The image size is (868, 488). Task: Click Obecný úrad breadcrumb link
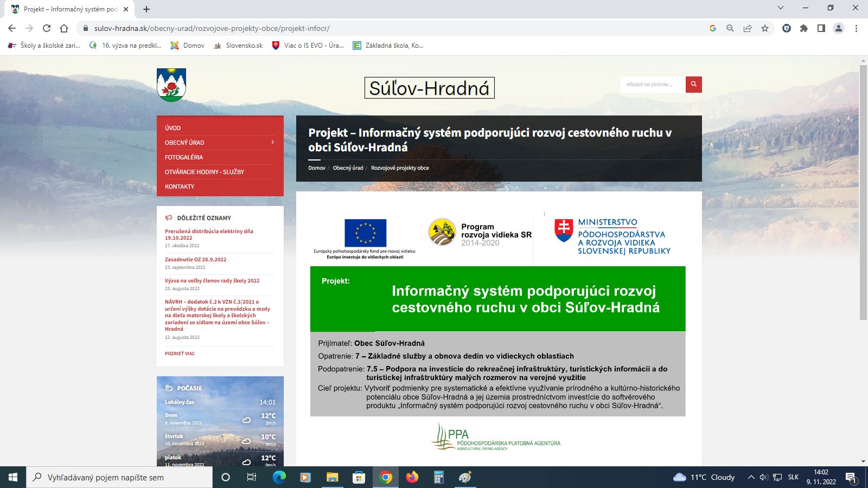[348, 168]
